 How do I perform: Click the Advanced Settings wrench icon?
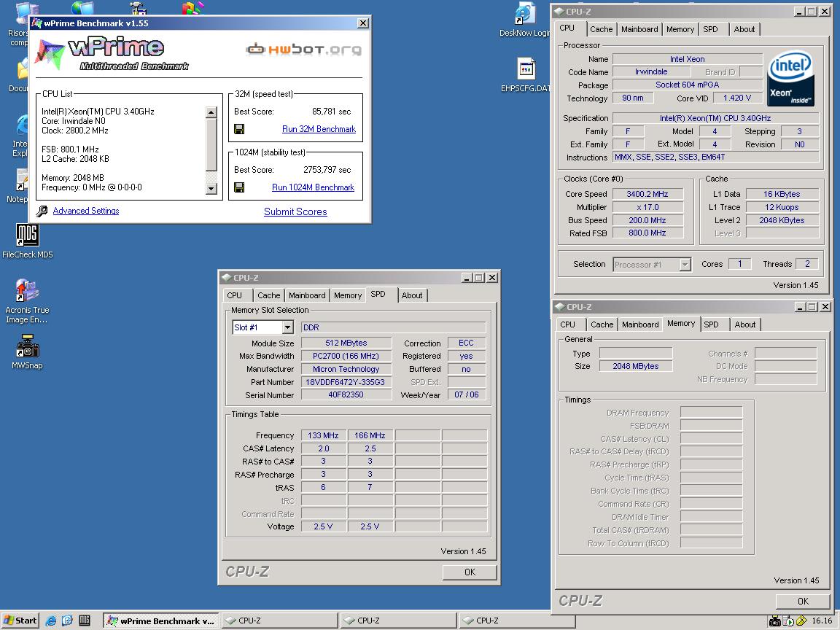[42, 211]
